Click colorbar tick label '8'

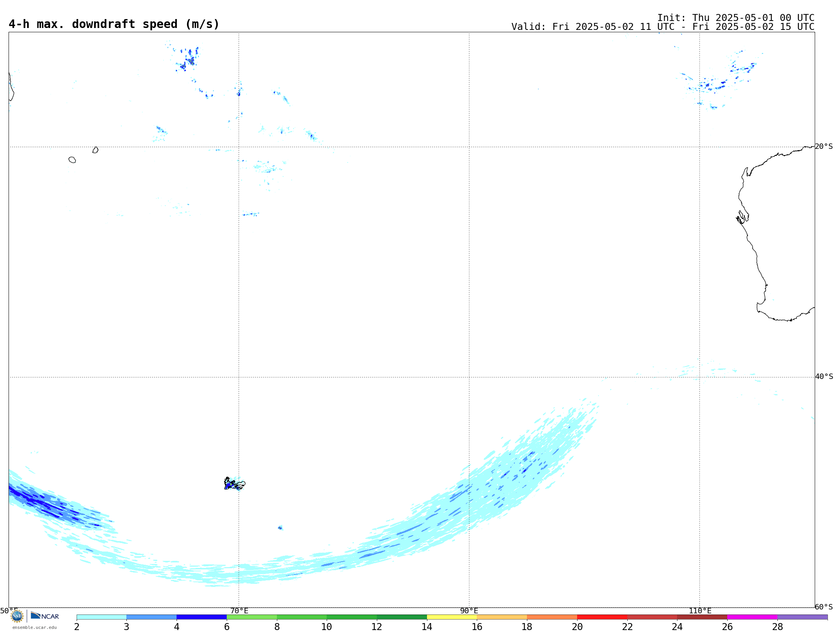coord(277,627)
